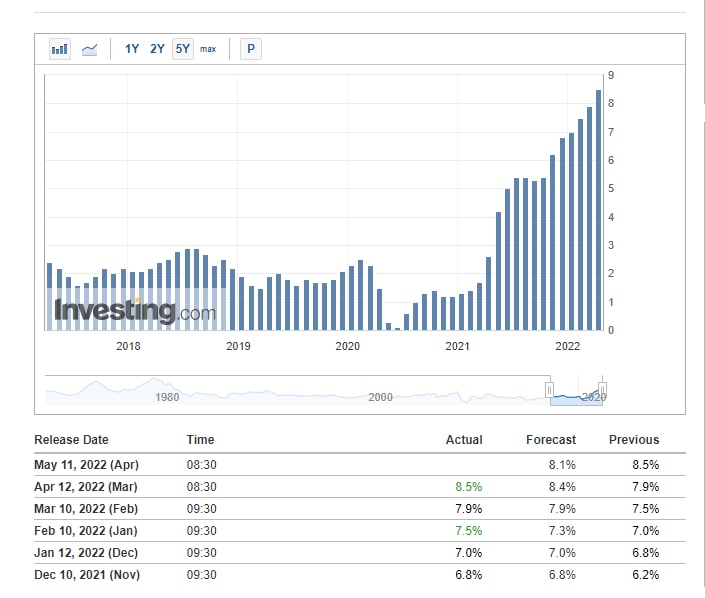Click the left handle of range slider

[x=549, y=389]
